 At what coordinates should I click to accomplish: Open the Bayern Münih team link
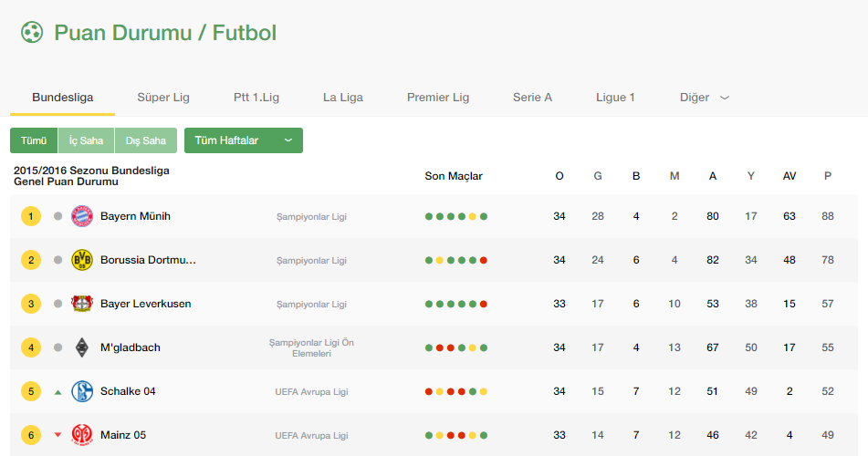[x=135, y=216]
